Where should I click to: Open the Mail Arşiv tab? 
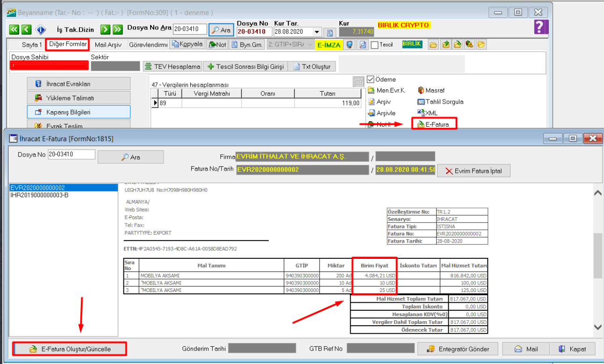pos(108,45)
